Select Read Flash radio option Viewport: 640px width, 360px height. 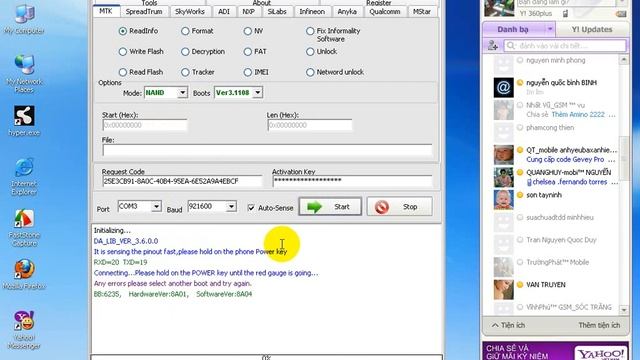pyautogui.click(x=122, y=72)
